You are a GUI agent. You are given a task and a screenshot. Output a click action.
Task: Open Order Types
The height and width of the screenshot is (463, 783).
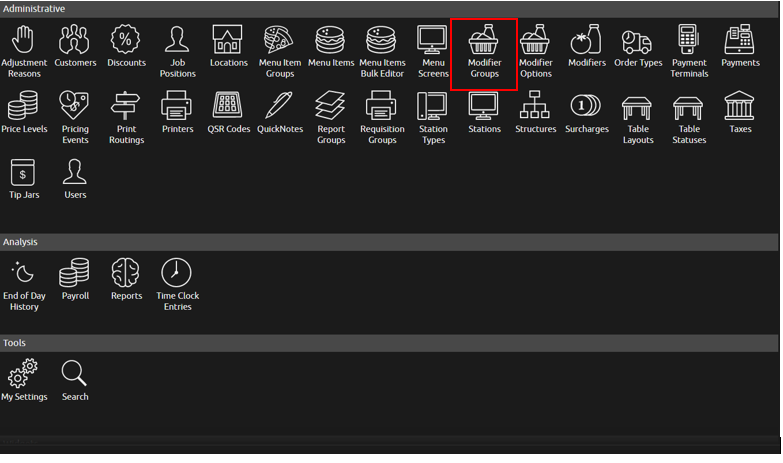click(x=638, y=46)
